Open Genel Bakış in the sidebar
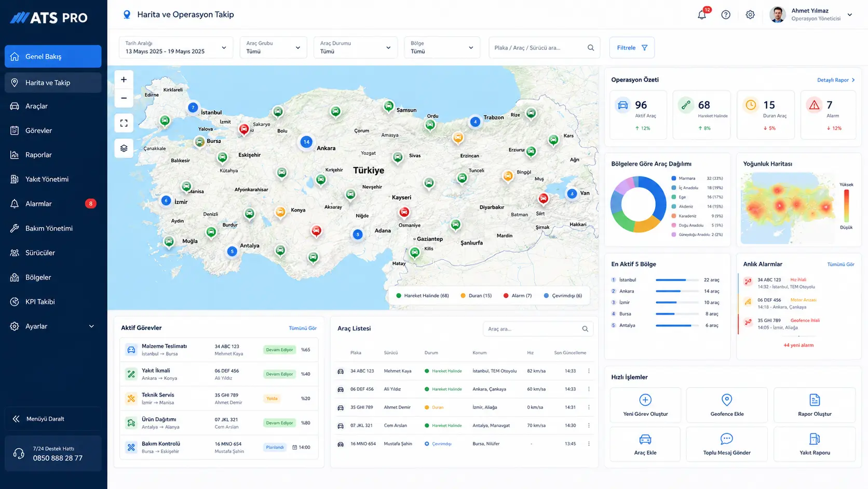Viewport: 868px width, 489px height. point(53,56)
